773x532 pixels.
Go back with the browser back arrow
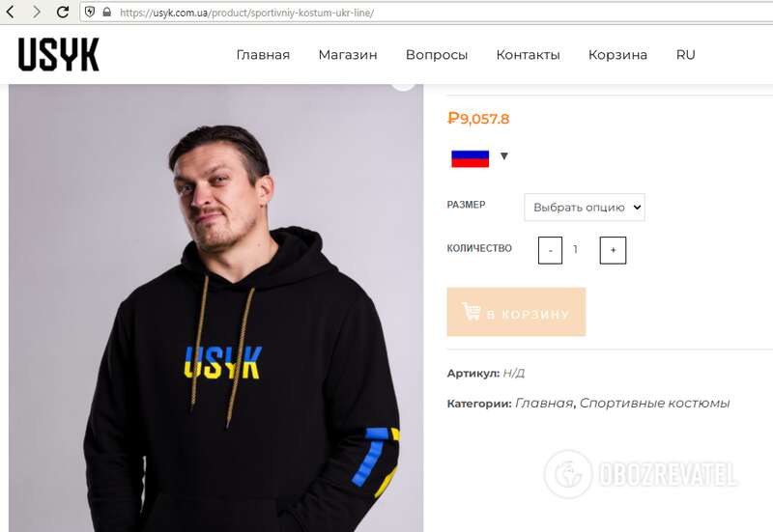(x=11, y=12)
